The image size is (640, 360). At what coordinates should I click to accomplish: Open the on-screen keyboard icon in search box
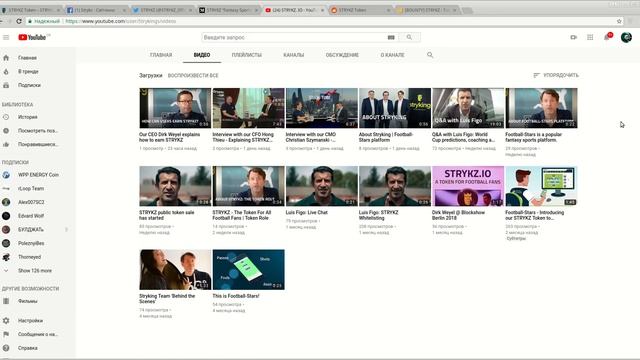(391, 37)
